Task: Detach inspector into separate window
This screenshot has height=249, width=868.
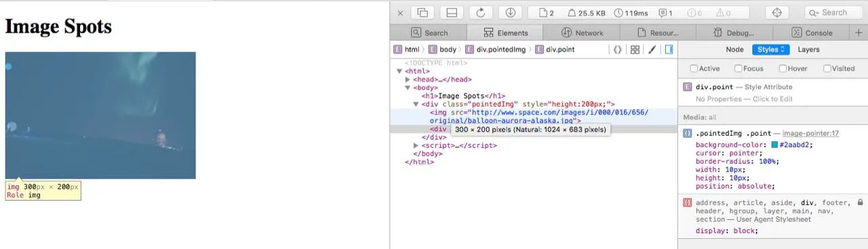Action: pyautogui.click(x=422, y=12)
